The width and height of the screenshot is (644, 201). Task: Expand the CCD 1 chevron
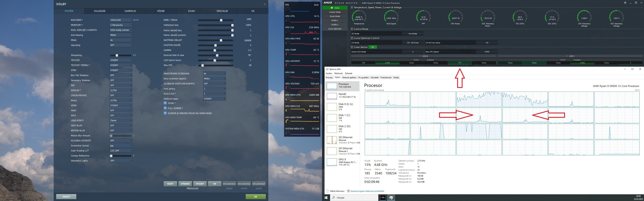coord(567,56)
